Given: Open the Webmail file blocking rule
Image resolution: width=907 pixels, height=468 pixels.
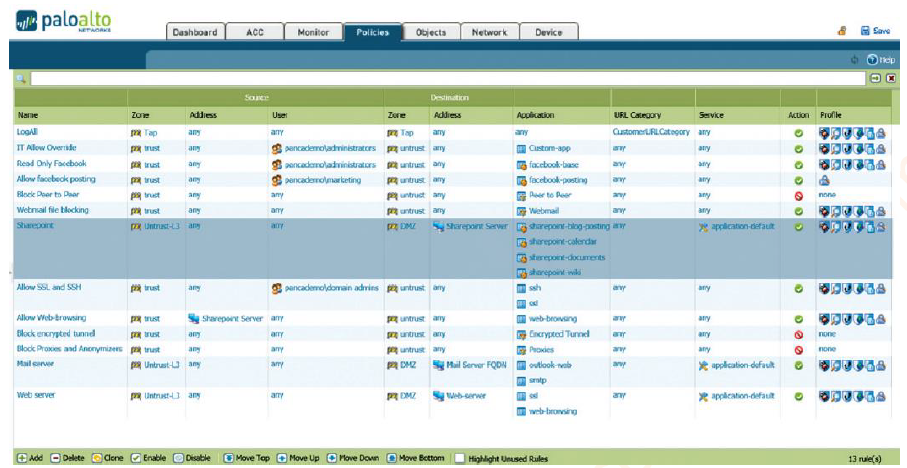Looking at the screenshot, I should pos(53,210).
